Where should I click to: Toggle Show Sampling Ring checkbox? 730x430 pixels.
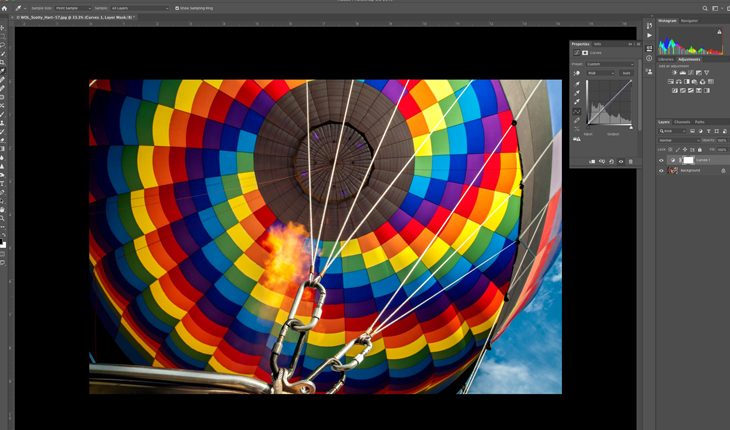click(x=177, y=8)
